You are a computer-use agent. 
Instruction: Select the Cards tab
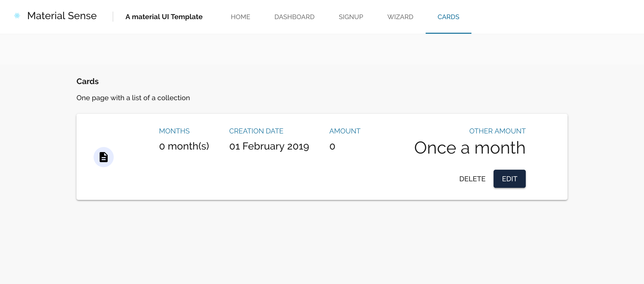[x=448, y=17]
